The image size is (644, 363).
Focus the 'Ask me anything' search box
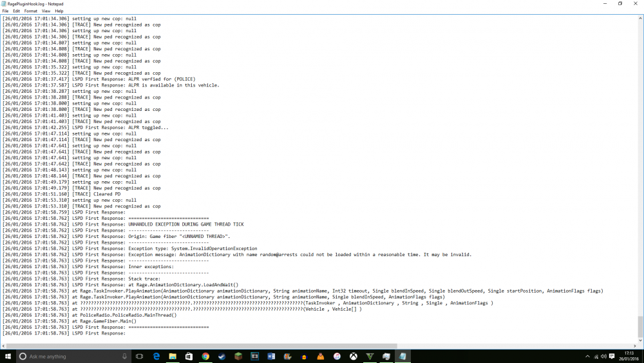pos(74,357)
